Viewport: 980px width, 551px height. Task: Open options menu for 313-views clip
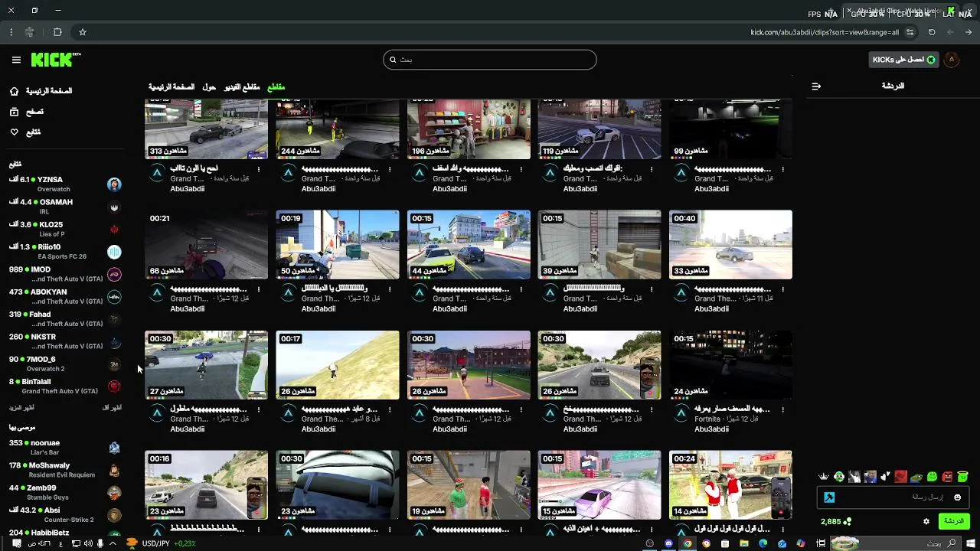pyautogui.click(x=259, y=169)
